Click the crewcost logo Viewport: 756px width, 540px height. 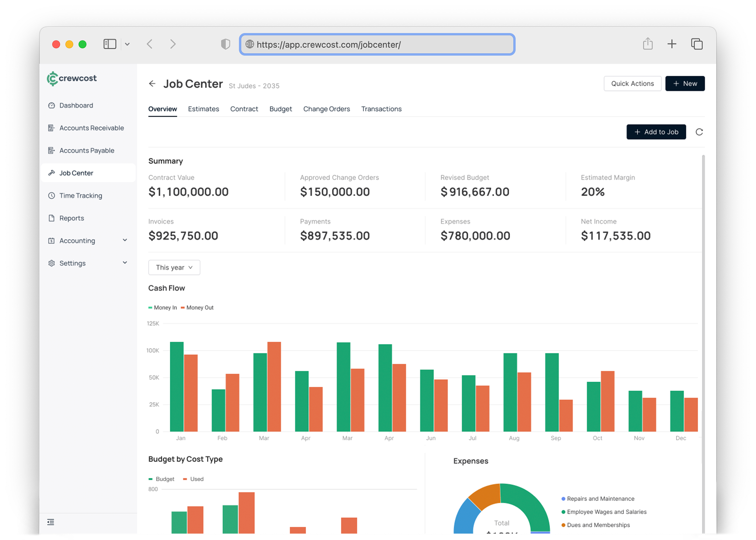pyautogui.click(x=72, y=79)
